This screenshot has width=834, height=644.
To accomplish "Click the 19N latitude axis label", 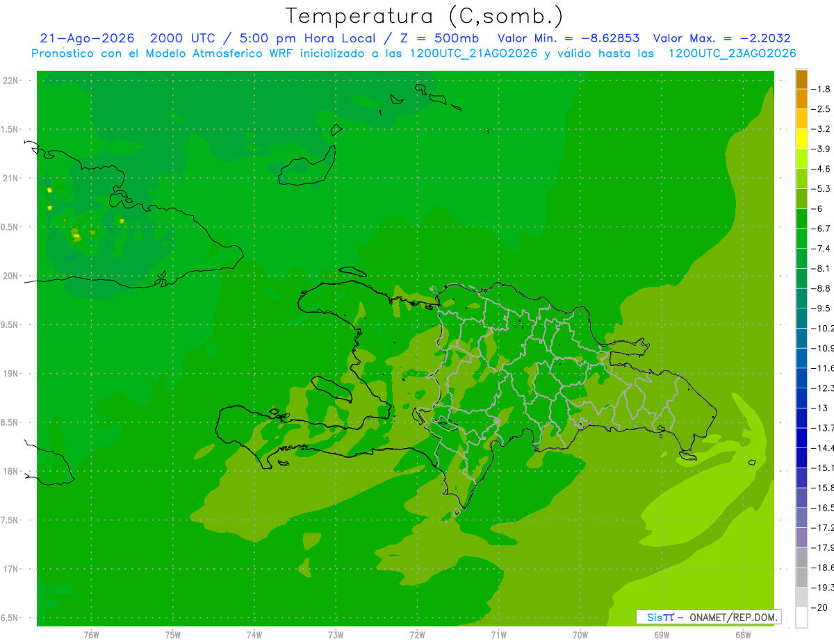I will 11,374.
